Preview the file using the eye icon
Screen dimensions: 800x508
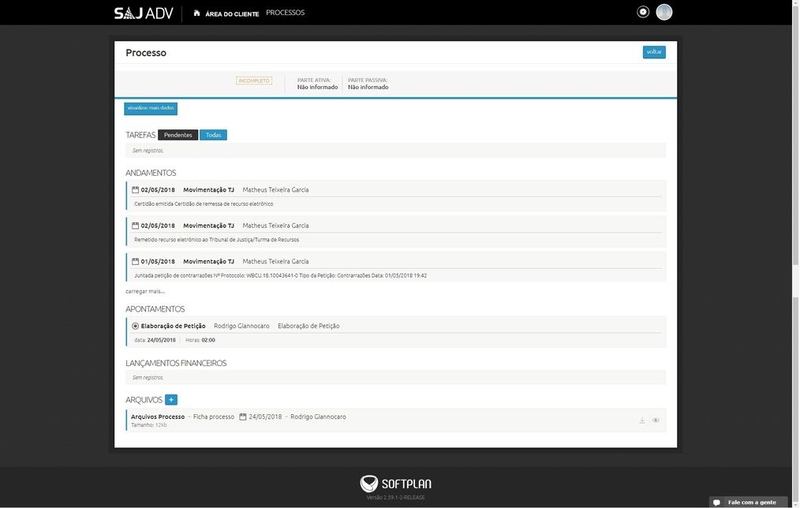point(656,420)
